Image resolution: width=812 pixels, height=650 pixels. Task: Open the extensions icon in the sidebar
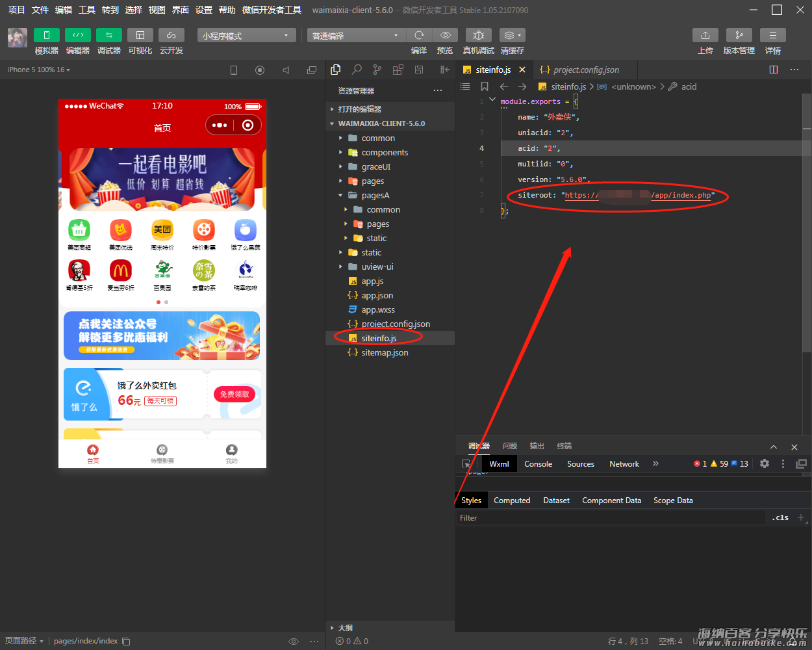click(398, 70)
